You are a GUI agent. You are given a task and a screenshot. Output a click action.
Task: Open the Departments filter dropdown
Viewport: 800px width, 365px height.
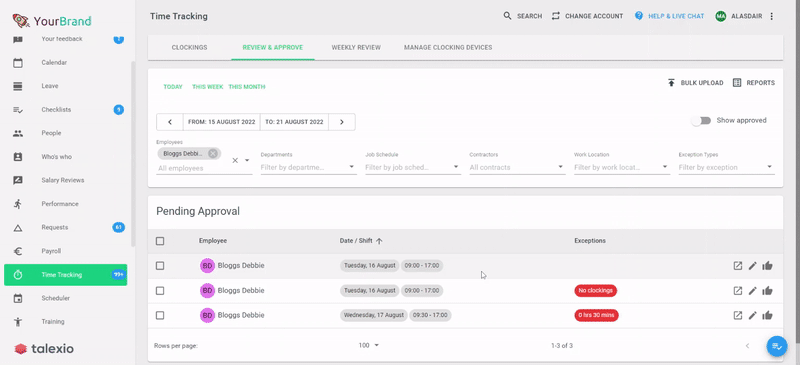(308, 167)
